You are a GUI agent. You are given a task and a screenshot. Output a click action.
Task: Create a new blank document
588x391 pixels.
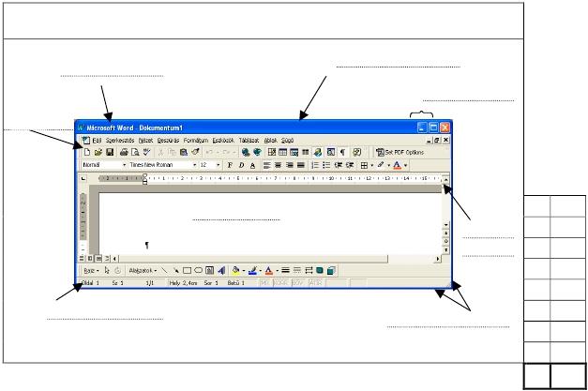pos(87,152)
